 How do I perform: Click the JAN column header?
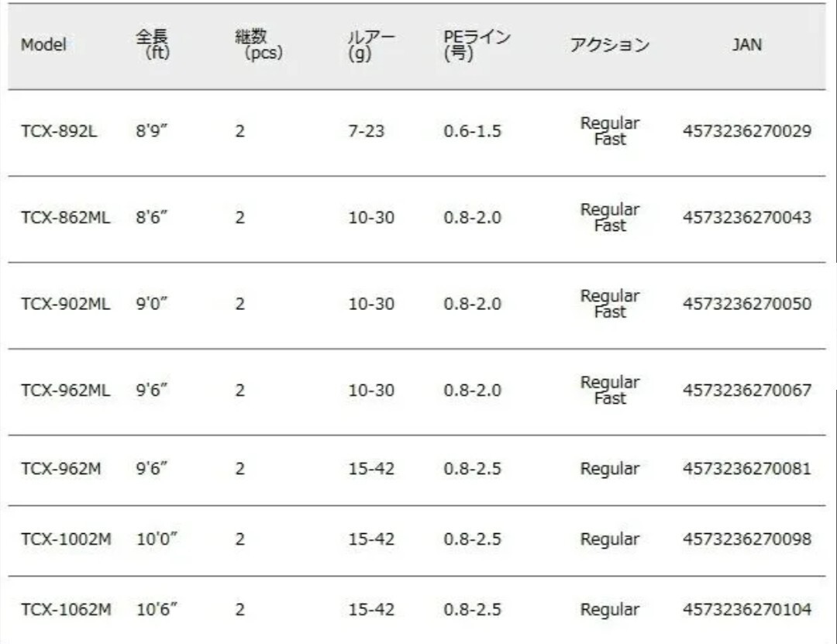tap(746, 45)
